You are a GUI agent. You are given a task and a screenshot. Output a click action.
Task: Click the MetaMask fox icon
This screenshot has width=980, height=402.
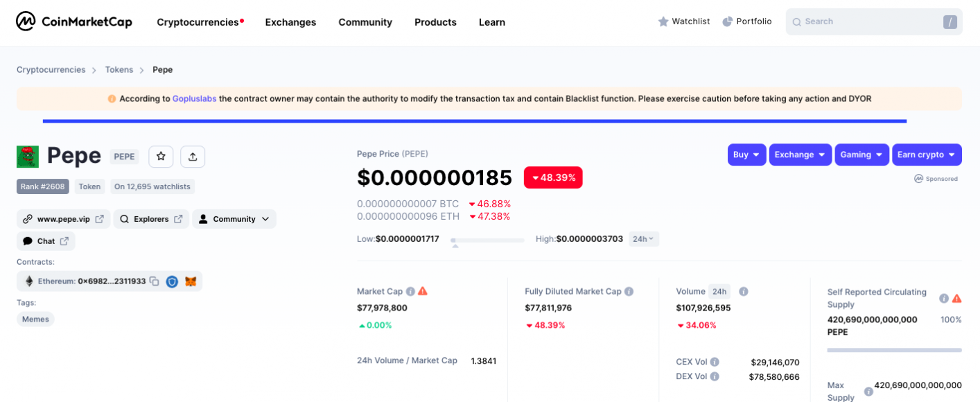(191, 281)
